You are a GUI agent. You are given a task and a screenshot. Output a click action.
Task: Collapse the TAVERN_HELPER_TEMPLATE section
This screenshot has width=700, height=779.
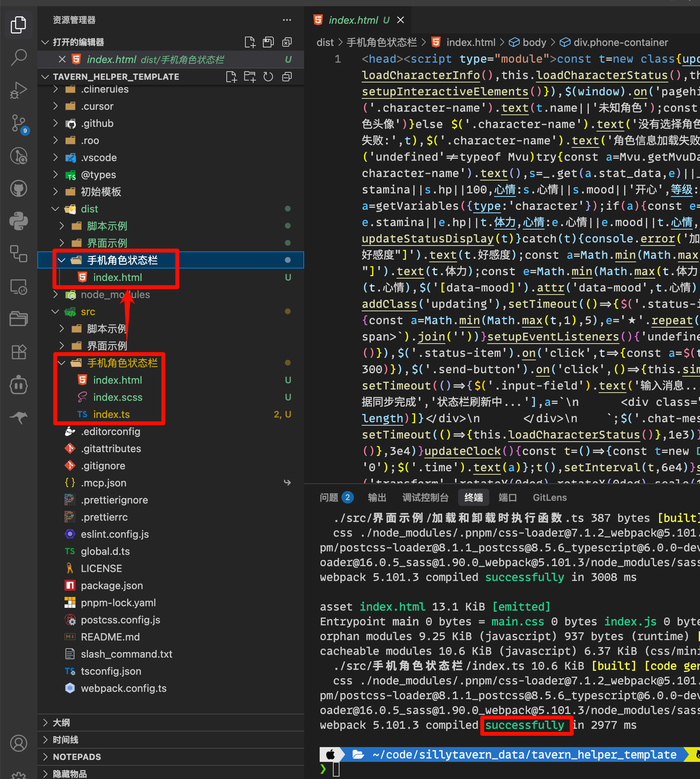[x=45, y=77]
